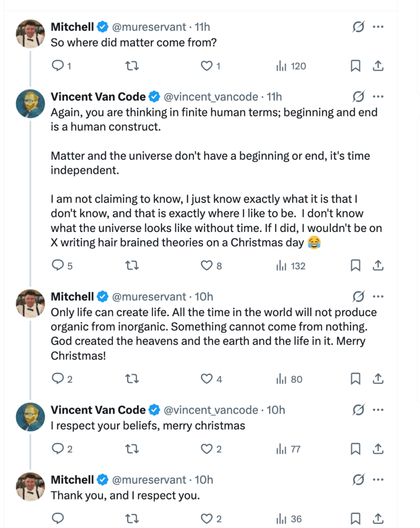This screenshot has height=528, width=420.
Task: View 80 views analytics on Mitchell's post
Action: [290, 379]
